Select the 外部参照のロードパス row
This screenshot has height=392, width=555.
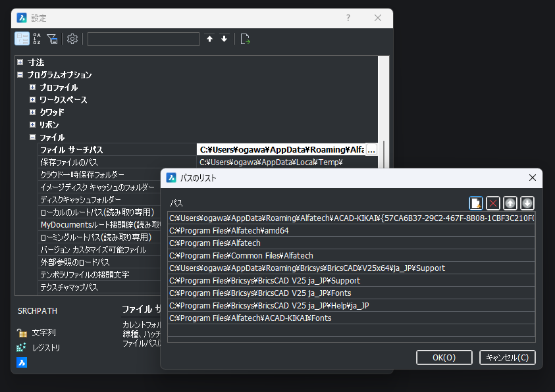pyautogui.click(x=99, y=262)
